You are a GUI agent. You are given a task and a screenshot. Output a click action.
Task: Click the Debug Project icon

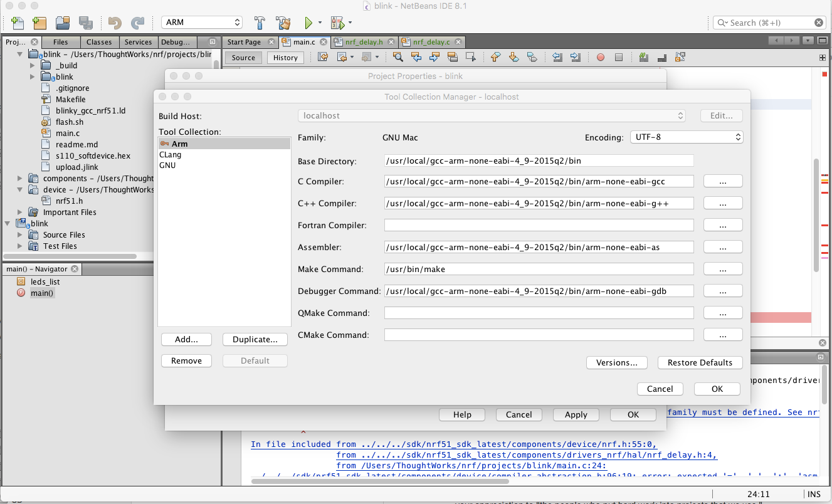point(338,23)
